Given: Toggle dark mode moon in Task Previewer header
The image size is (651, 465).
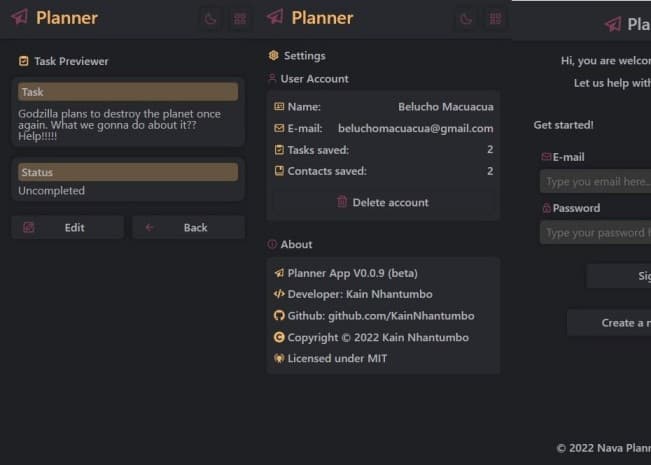Looking at the screenshot, I should [x=210, y=19].
